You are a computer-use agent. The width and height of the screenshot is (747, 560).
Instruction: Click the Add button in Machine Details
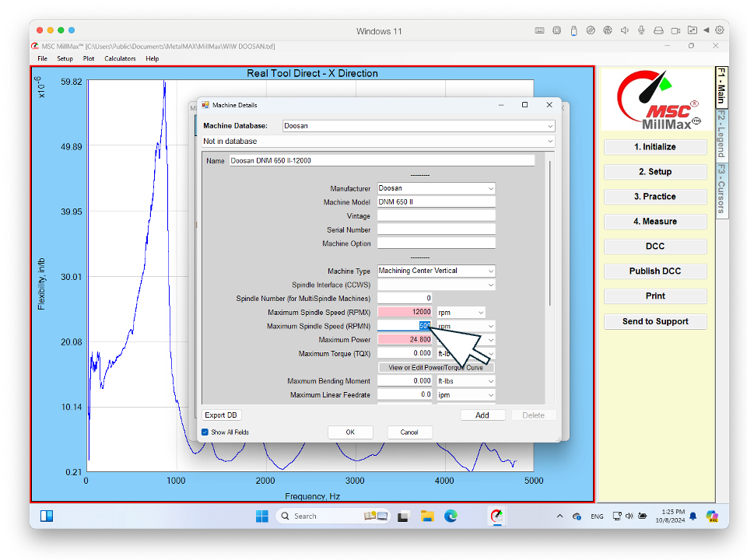click(x=482, y=415)
